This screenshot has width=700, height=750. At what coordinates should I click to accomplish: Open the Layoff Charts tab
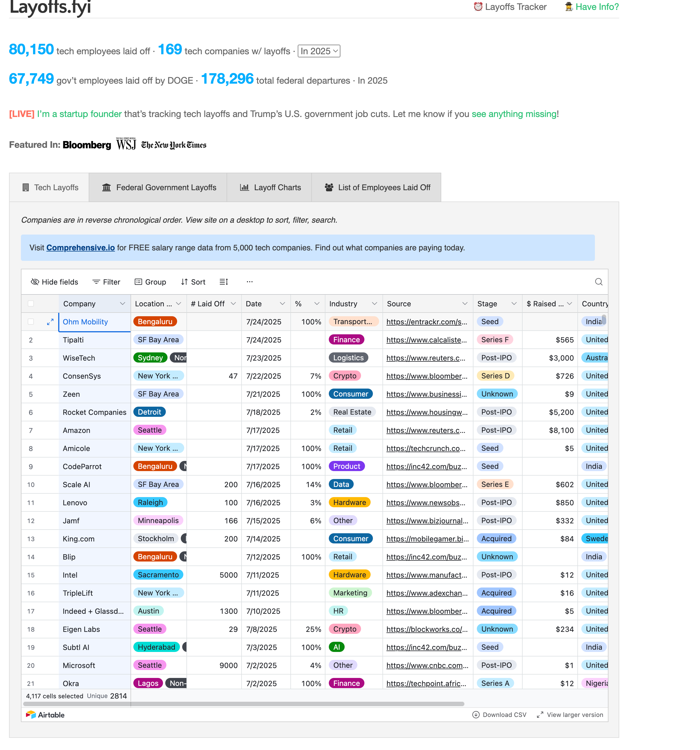[270, 188]
